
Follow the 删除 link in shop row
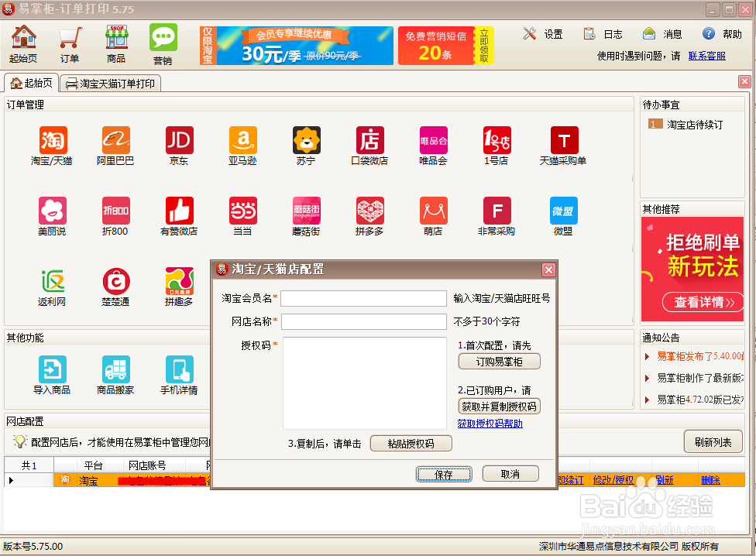pos(710,480)
